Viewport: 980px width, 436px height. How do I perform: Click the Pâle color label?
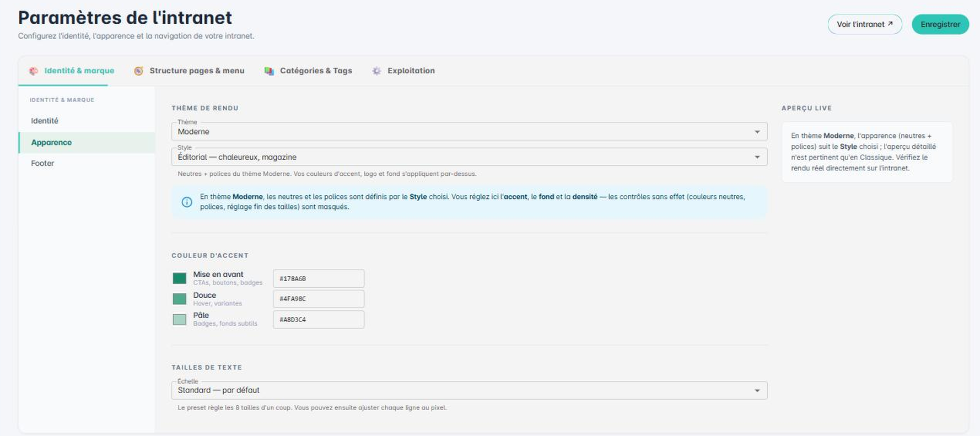coord(201,315)
